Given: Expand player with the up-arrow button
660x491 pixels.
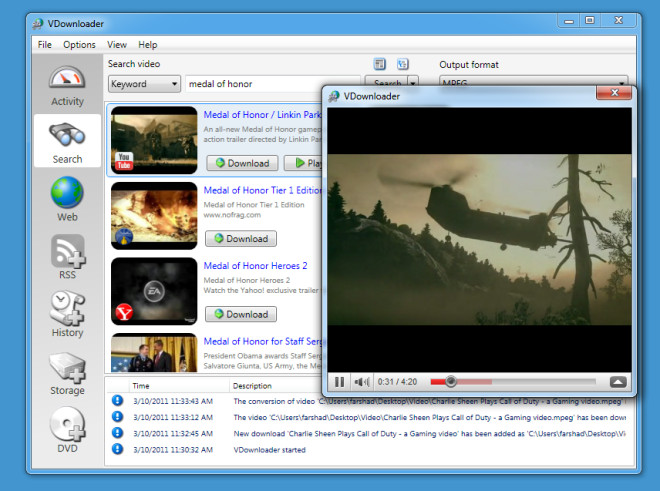Looking at the screenshot, I should pyautogui.click(x=618, y=382).
